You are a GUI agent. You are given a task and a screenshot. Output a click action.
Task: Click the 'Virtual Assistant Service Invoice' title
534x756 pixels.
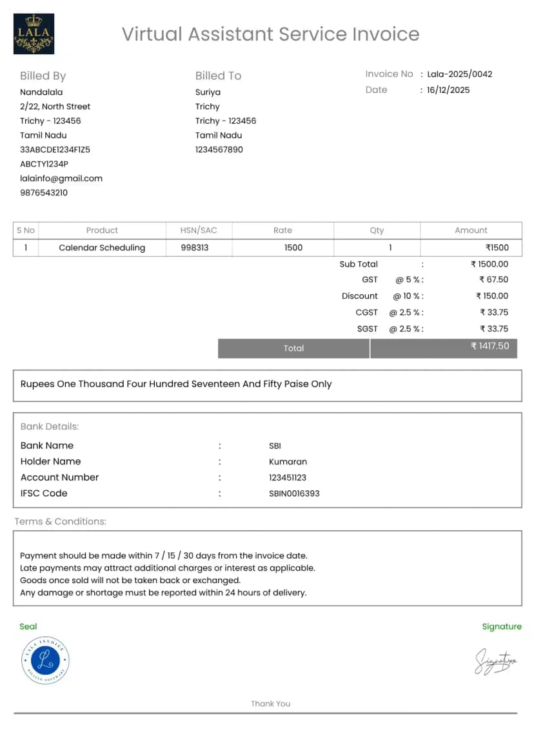pos(270,34)
